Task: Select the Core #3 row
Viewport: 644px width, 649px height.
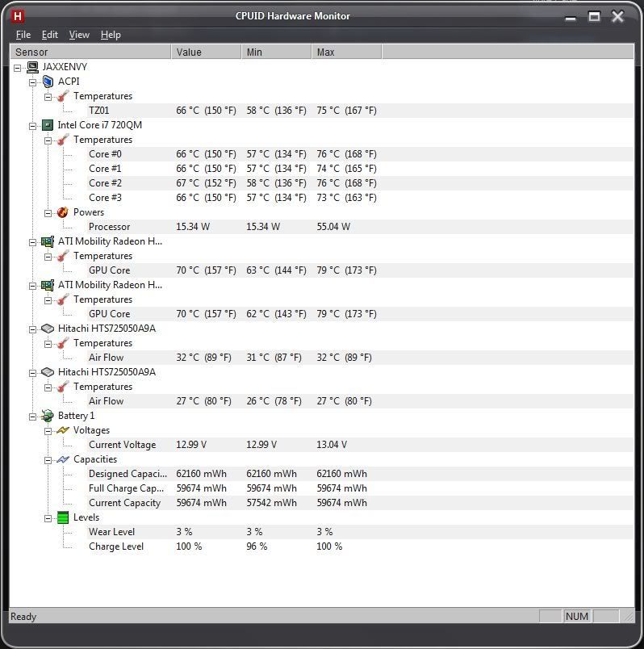Action: (x=360, y=198)
